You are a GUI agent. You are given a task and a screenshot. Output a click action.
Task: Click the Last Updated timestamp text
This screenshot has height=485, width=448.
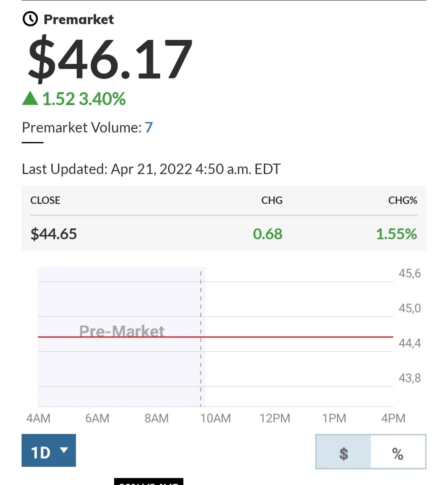pos(151,169)
